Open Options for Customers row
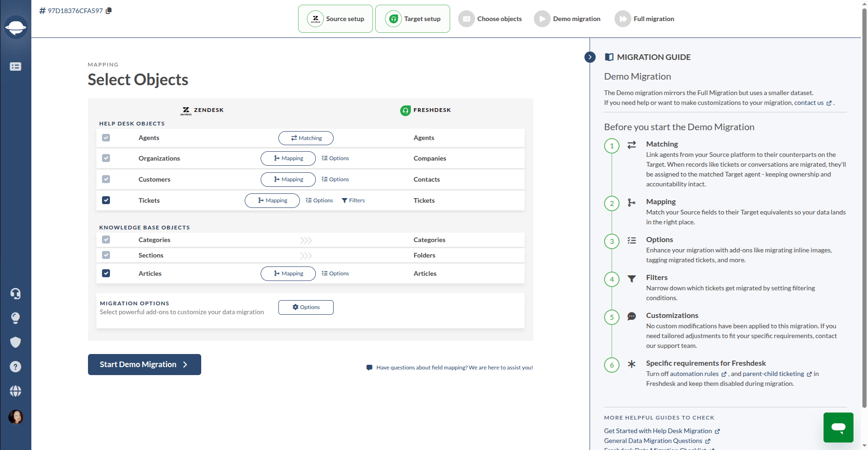868x450 pixels. coord(335,180)
